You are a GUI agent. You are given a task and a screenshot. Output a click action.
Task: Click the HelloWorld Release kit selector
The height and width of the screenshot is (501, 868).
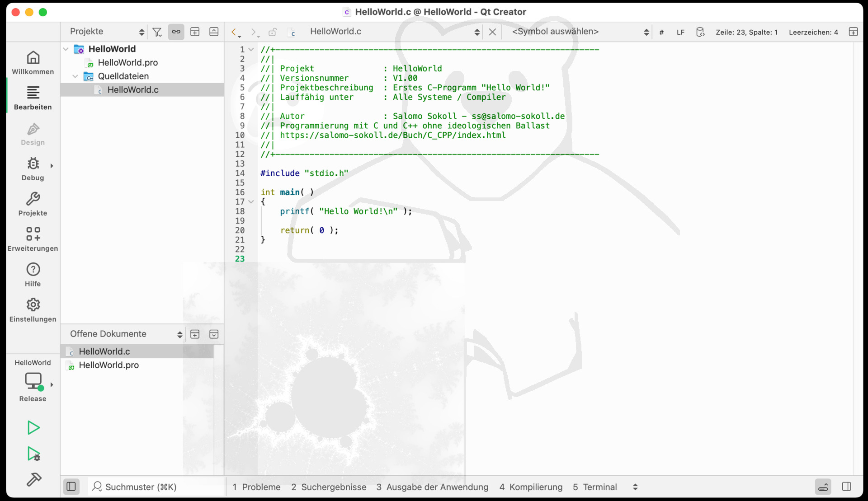click(33, 381)
